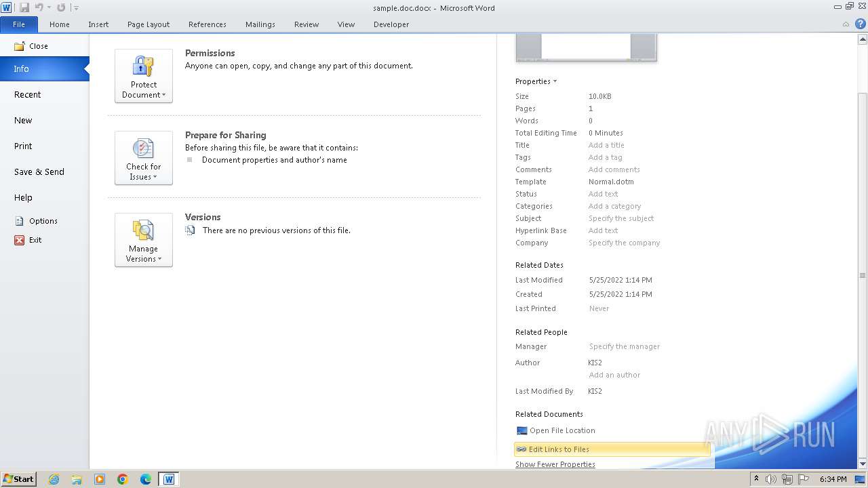Click the Specify the manager field
This screenshot has width=868, height=488.
pyautogui.click(x=625, y=346)
